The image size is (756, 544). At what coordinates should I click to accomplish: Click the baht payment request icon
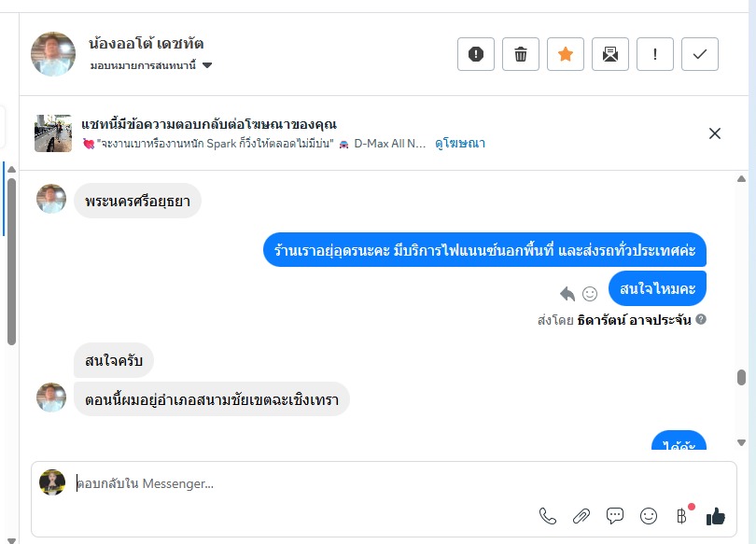682,516
